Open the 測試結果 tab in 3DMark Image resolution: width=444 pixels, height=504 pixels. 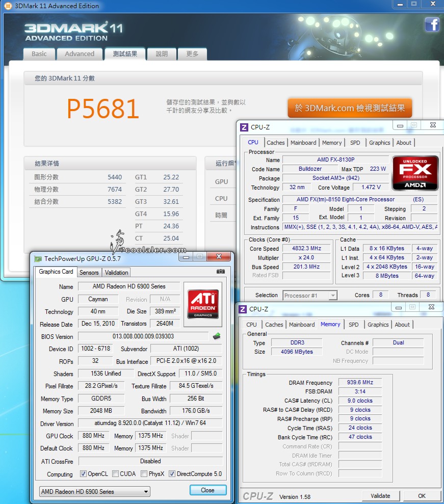(x=125, y=54)
